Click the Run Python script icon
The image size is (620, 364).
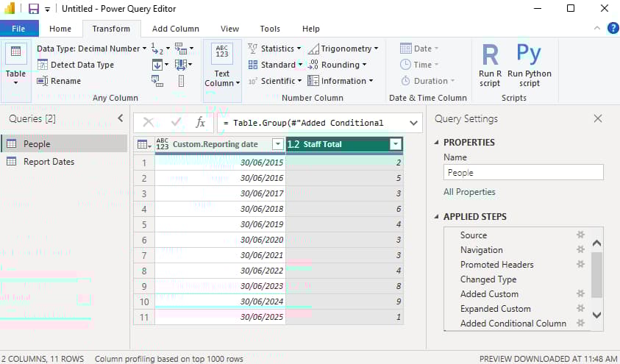529,55
